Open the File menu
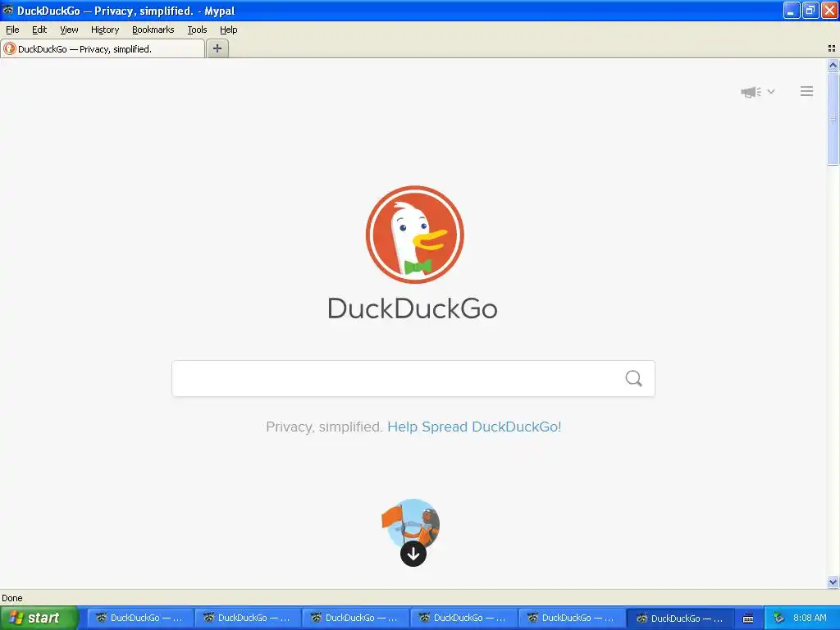The width and height of the screenshot is (840, 630). click(12, 30)
